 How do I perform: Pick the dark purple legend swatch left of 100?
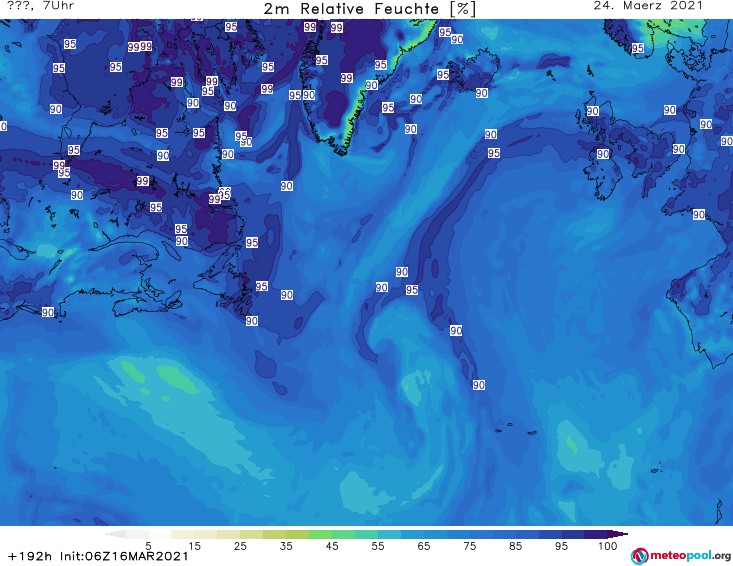pyautogui.click(x=596, y=534)
